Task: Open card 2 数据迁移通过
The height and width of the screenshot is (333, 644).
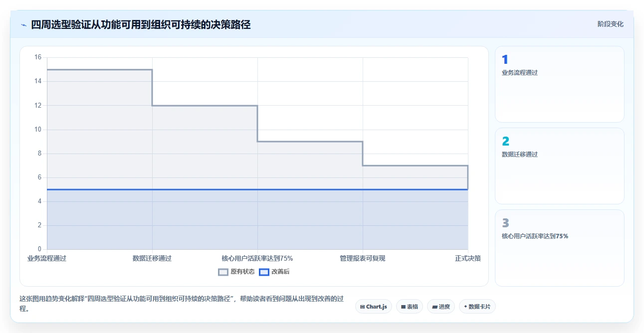Action: tap(559, 166)
